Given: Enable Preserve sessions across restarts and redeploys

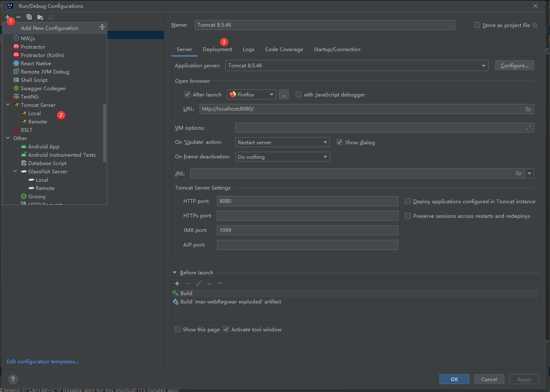Looking at the screenshot, I should [408, 216].
